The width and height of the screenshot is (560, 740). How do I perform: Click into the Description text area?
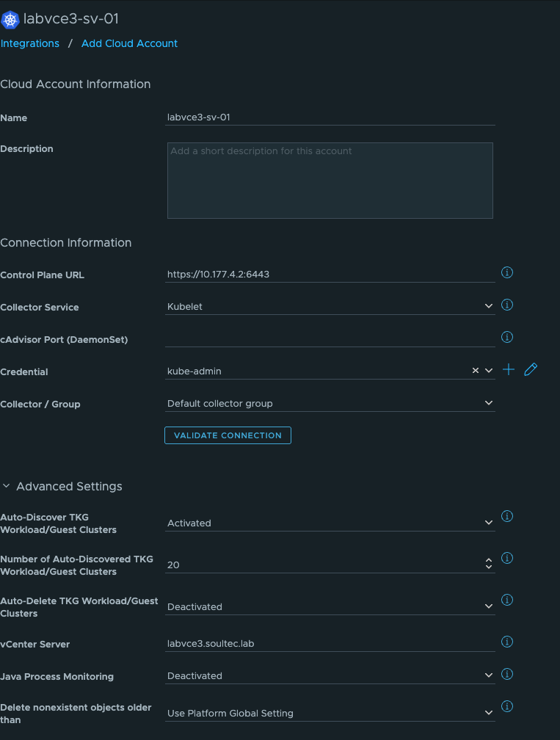tap(330, 181)
